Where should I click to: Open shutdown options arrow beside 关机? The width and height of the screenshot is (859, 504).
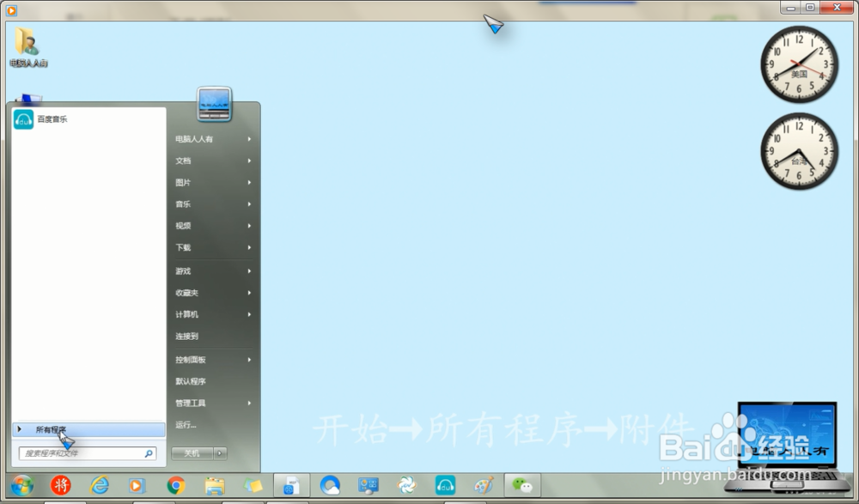click(220, 453)
